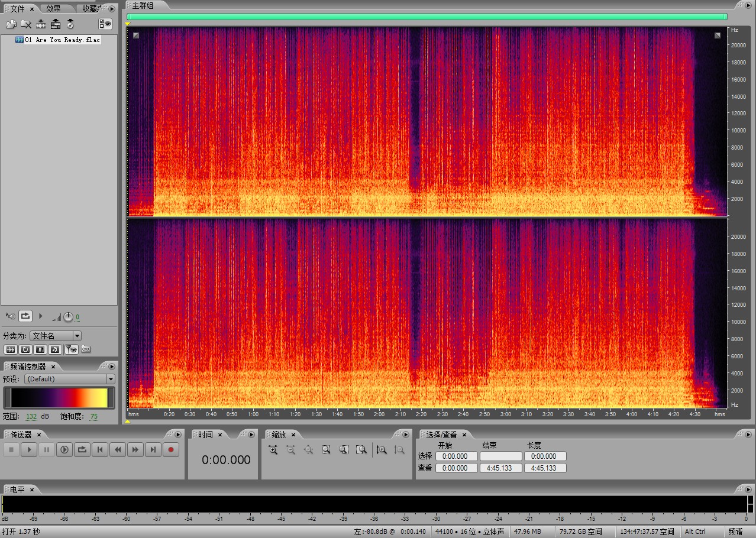Close the 文件 tab with its x

click(32, 9)
